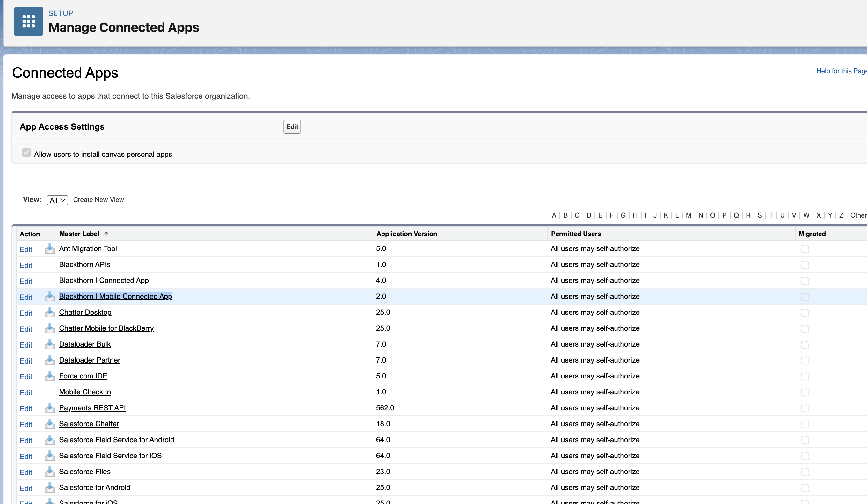Open Blackthorn | Mobile Connected App link

click(116, 296)
